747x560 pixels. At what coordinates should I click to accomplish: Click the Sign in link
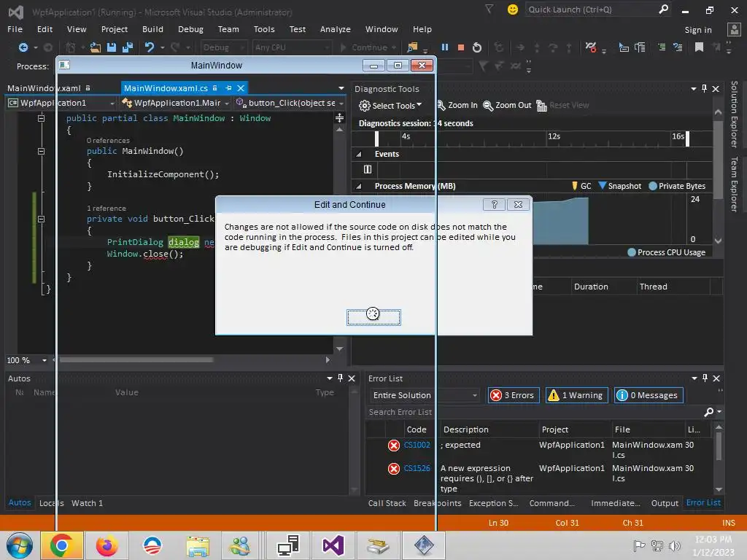[x=698, y=29]
